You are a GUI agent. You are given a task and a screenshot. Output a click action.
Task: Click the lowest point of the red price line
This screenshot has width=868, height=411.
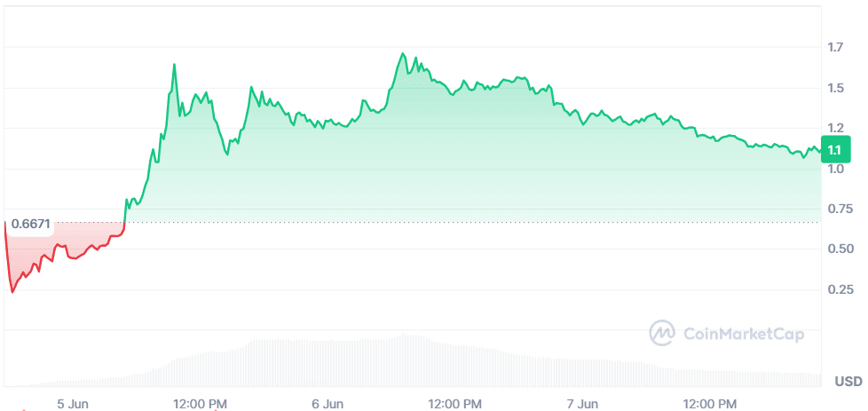click(12, 291)
